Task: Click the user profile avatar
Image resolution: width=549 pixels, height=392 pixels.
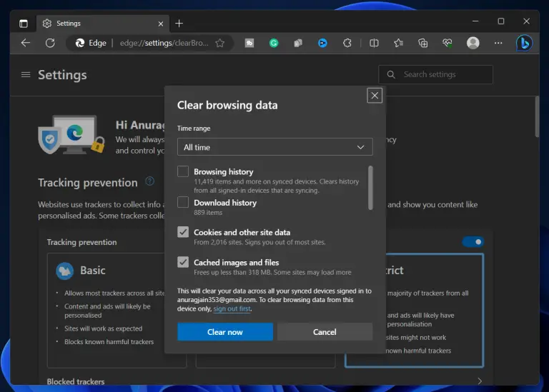Action: click(x=473, y=43)
